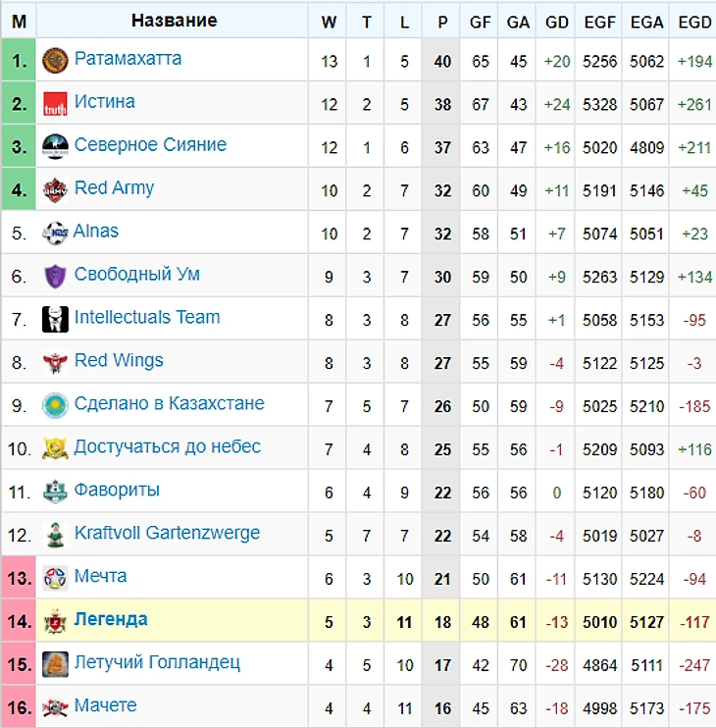Click the Intellectuals Team logo icon
The image size is (716, 728).
tap(54, 320)
